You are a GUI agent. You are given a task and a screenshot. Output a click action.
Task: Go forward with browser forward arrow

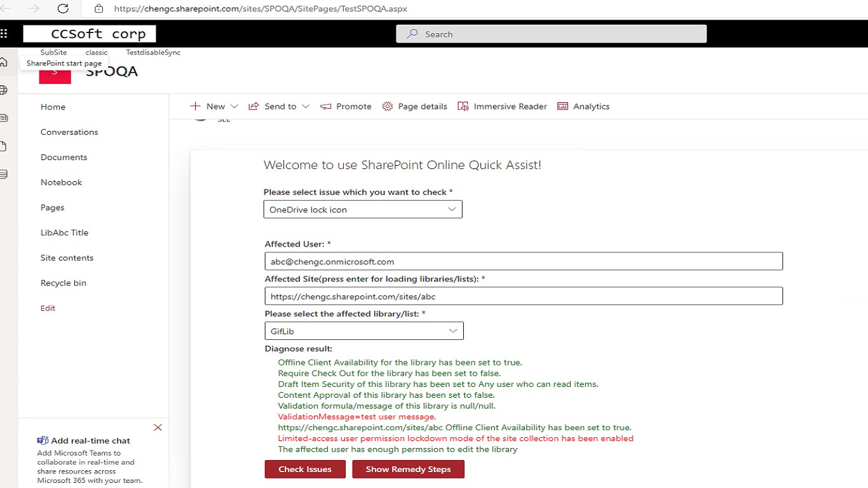point(34,9)
